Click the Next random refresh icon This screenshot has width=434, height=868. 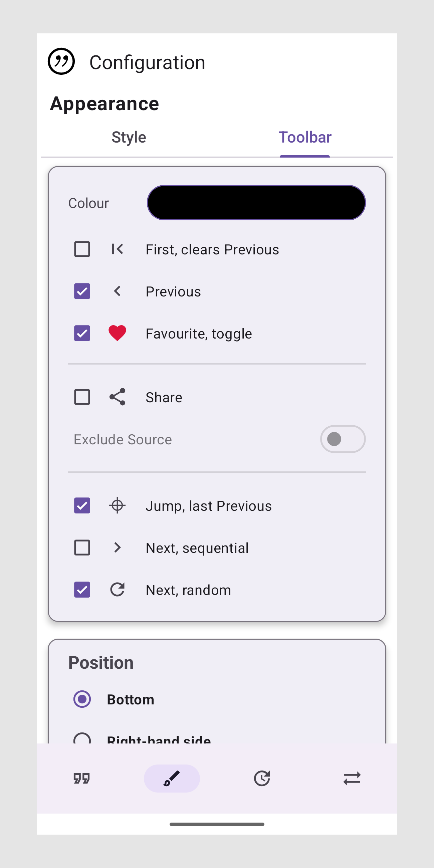117,590
